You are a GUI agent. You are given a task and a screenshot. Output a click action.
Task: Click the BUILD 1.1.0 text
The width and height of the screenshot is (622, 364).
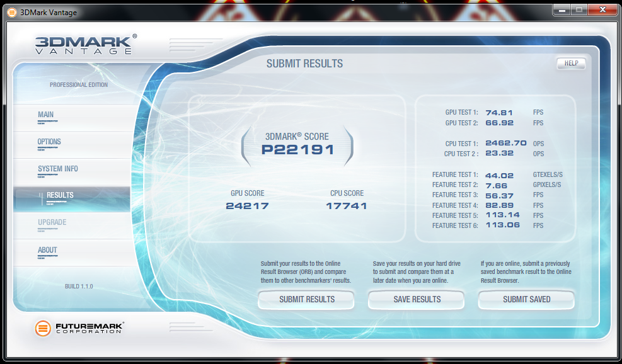(79, 287)
